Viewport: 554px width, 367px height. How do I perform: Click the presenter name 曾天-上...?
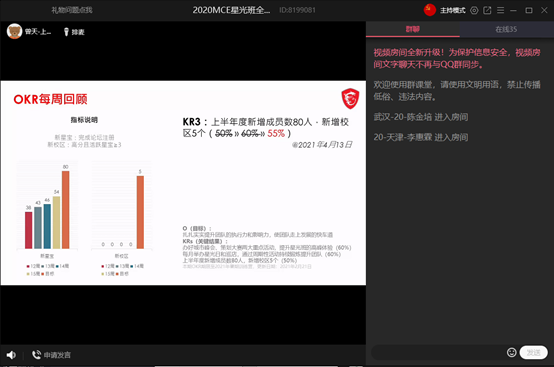pos(38,32)
